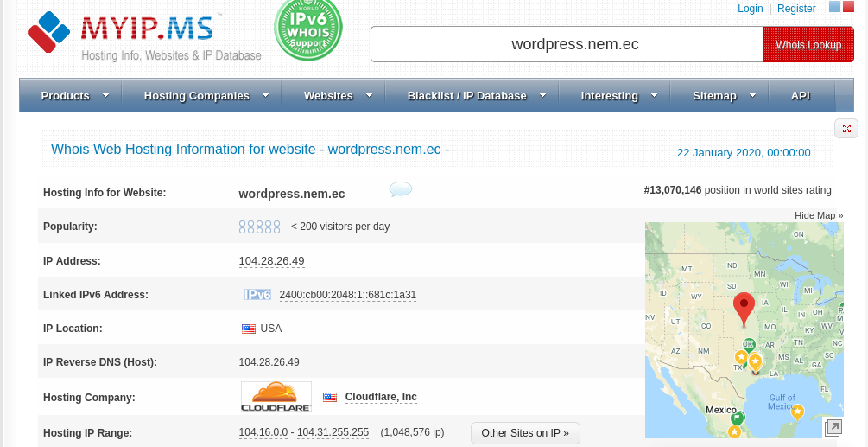Click the Whois Lookup button
Screen dimensions: 868x447
point(808,44)
